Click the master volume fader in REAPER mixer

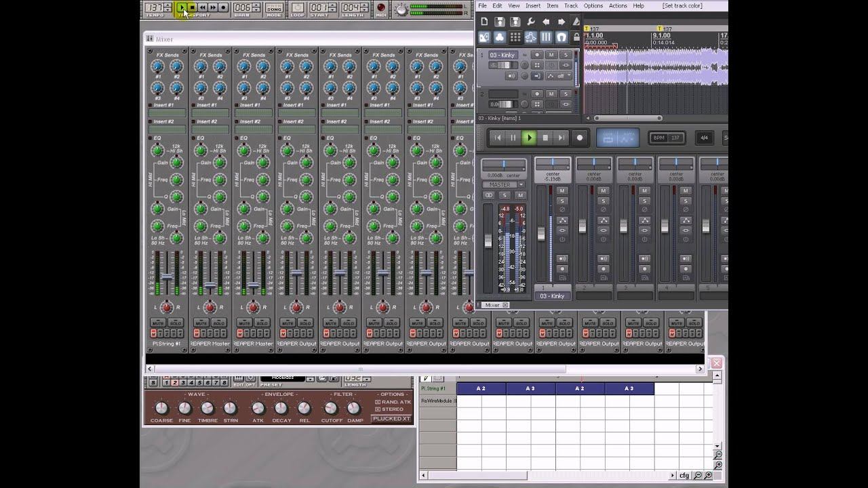488,240
